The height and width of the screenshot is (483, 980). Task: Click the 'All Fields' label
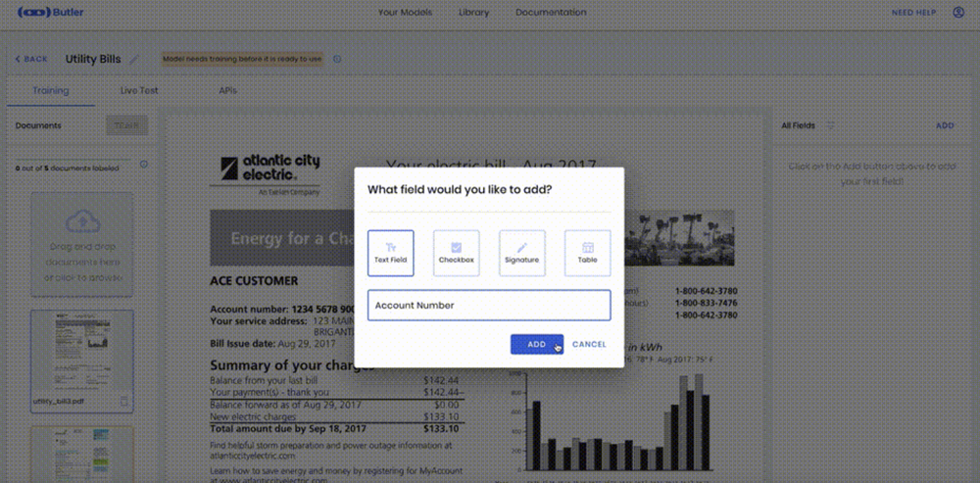(x=798, y=125)
